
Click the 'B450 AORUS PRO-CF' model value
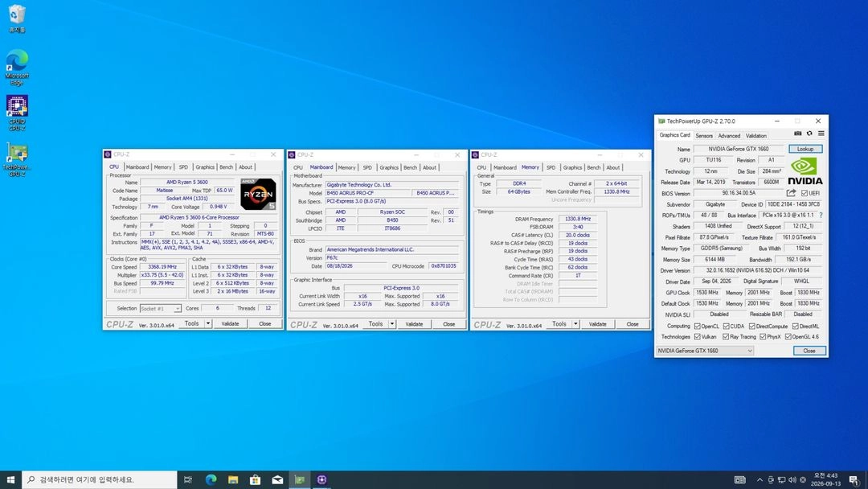367,193
